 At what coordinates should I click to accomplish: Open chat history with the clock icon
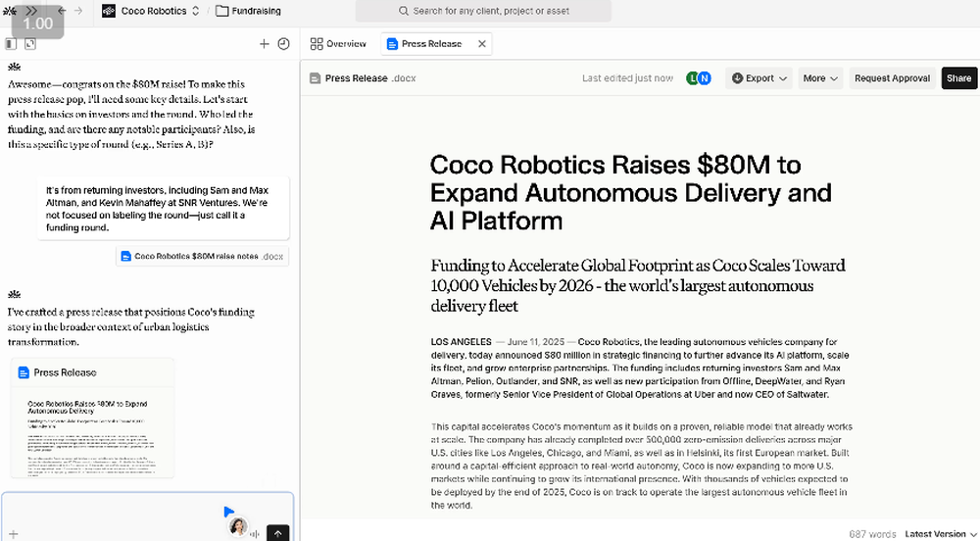pyautogui.click(x=283, y=44)
